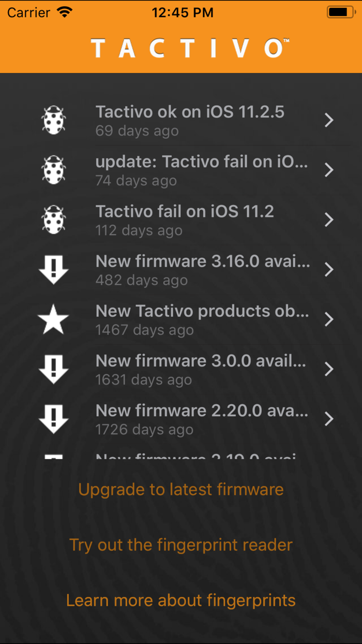The height and width of the screenshot is (644, 362).
Task: Click 'Upgrade to latest firmware'
Action: [180, 489]
